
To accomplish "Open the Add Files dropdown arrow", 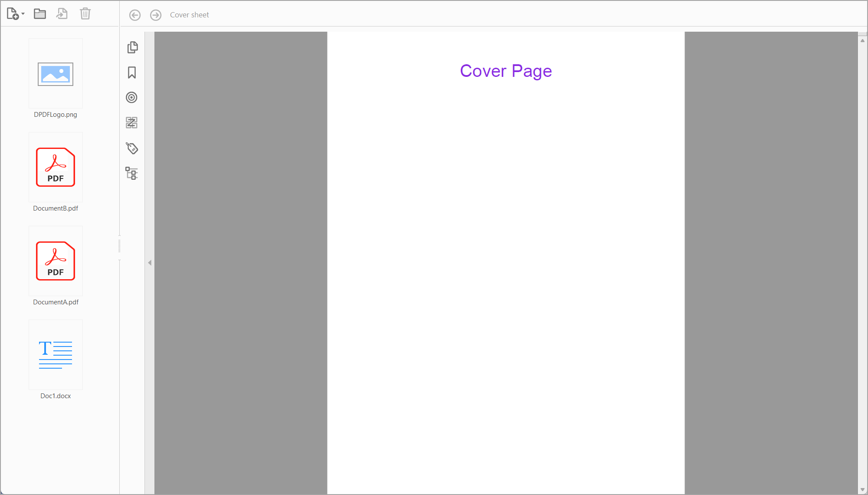I will point(24,14).
